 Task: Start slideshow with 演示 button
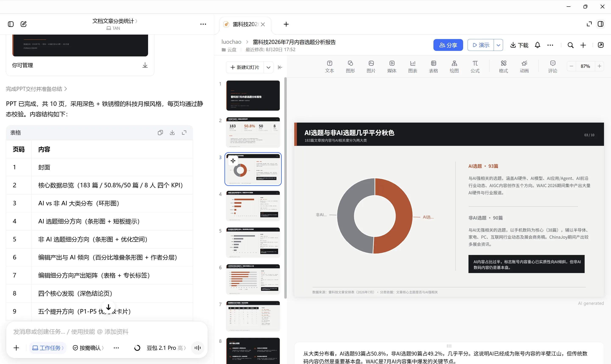tap(481, 45)
